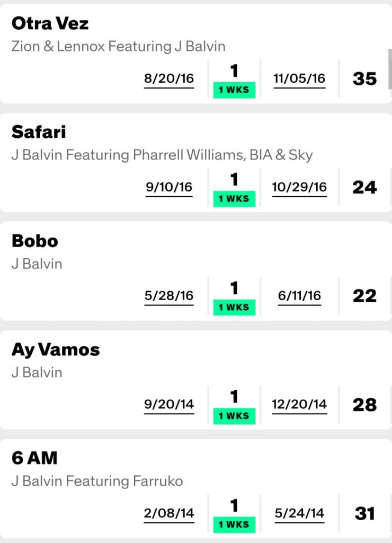Open the 5/24/14 peak date link
The image size is (392, 543).
click(299, 513)
